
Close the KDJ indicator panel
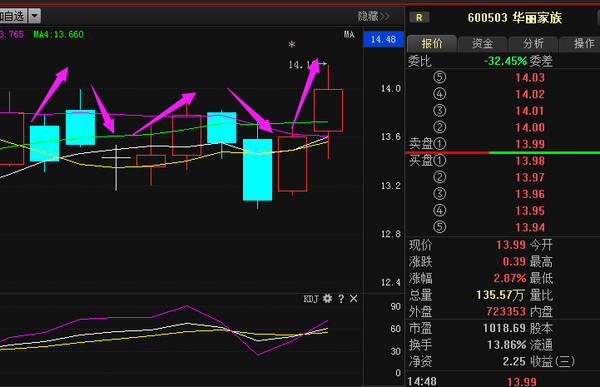coord(354,299)
